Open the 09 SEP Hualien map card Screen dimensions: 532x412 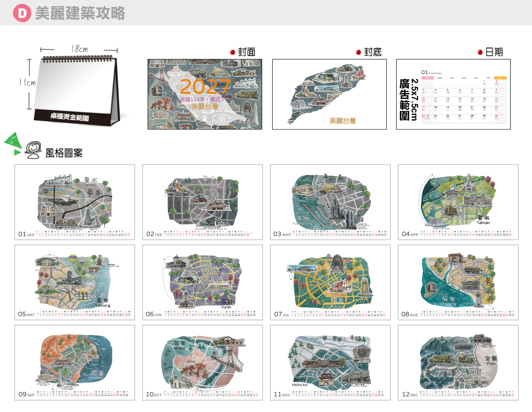click(x=75, y=363)
